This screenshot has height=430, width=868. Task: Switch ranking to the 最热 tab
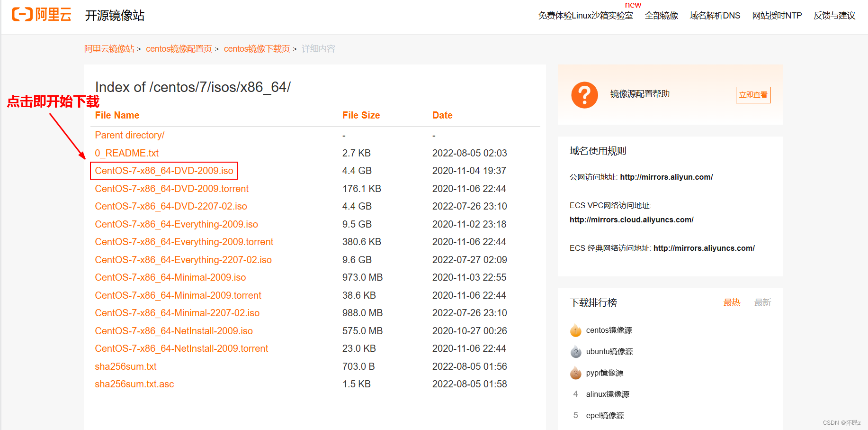732,302
